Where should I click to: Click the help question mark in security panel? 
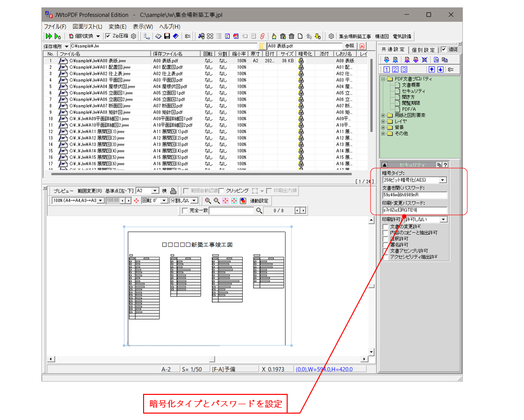(x=445, y=165)
